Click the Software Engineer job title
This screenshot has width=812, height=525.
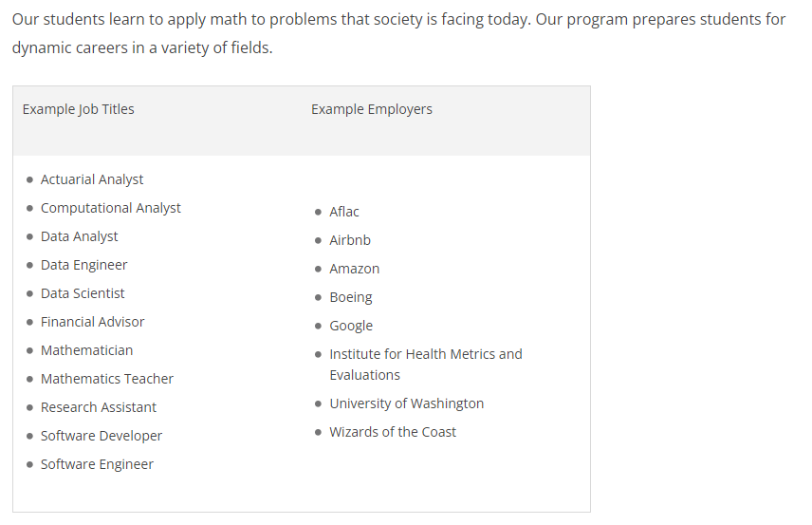pos(97,464)
